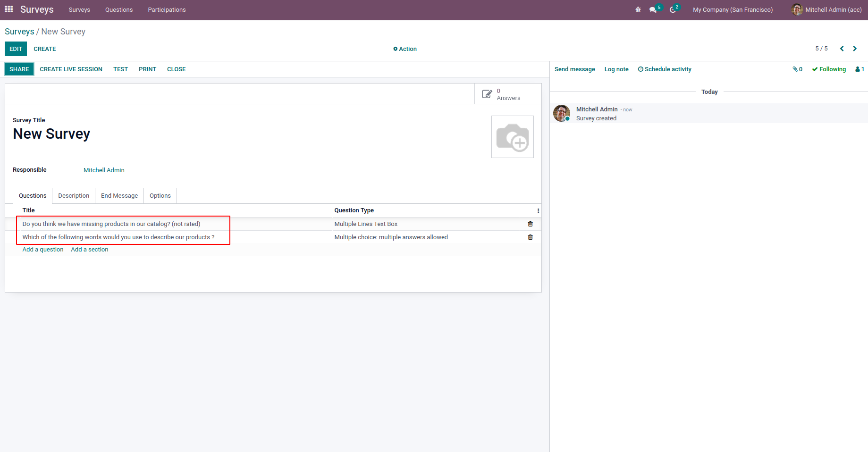Open the describe our products question
Screen dimensions: 868x452
click(x=118, y=237)
